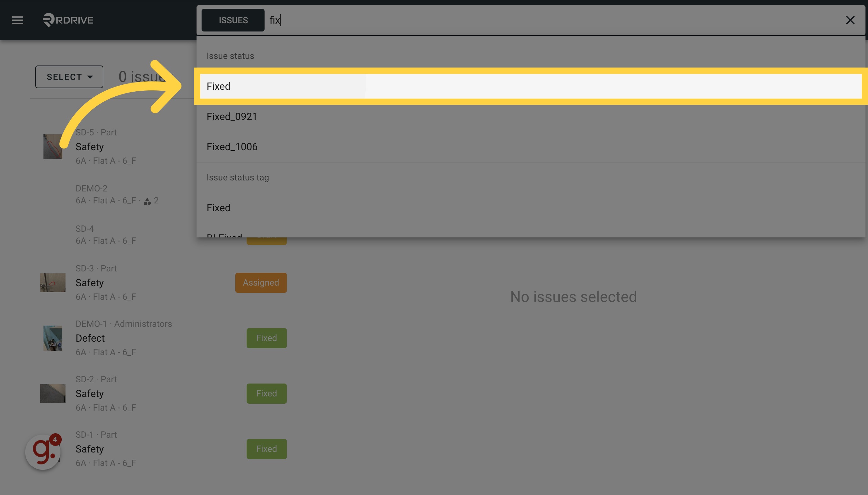Click the Fixed badge on DEMO-1
Screen dimensions: 868x495
[x=266, y=338]
